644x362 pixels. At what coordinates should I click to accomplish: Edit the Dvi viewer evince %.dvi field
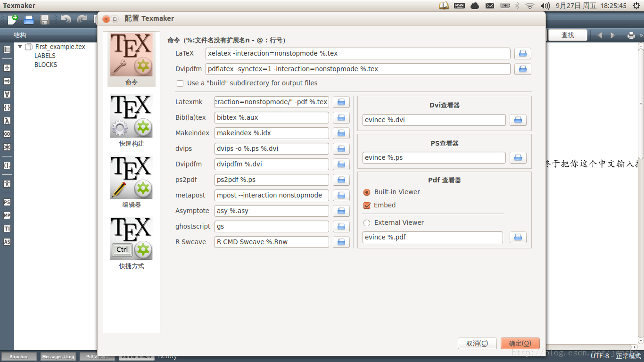tap(434, 120)
